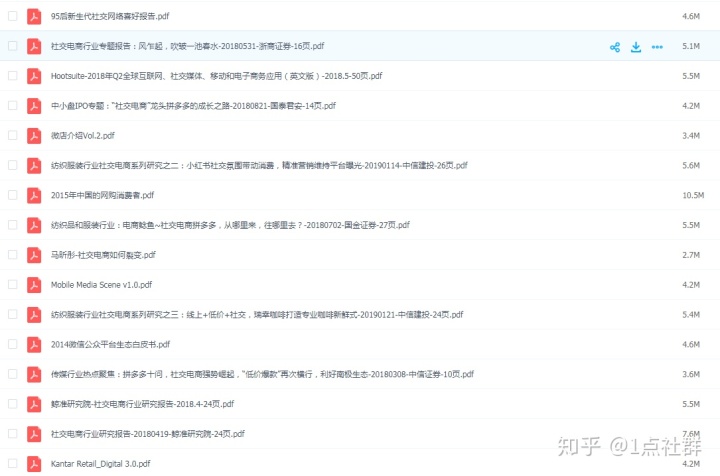720x476 pixels.
Task: Open 传媒行业热点聚焦 中信证券-10页 file name
Action: click(262, 374)
